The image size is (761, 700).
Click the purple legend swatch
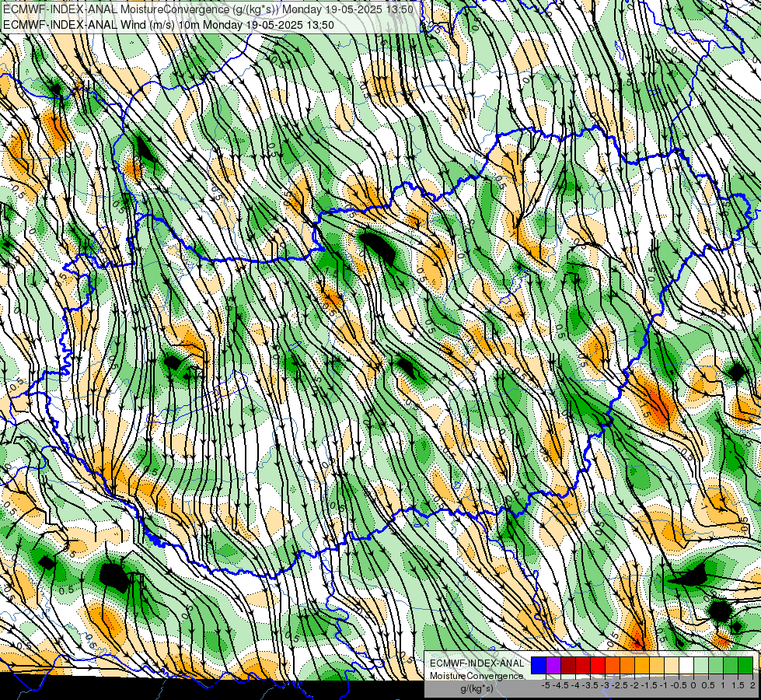pyautogui.click(x=553, y=665)
